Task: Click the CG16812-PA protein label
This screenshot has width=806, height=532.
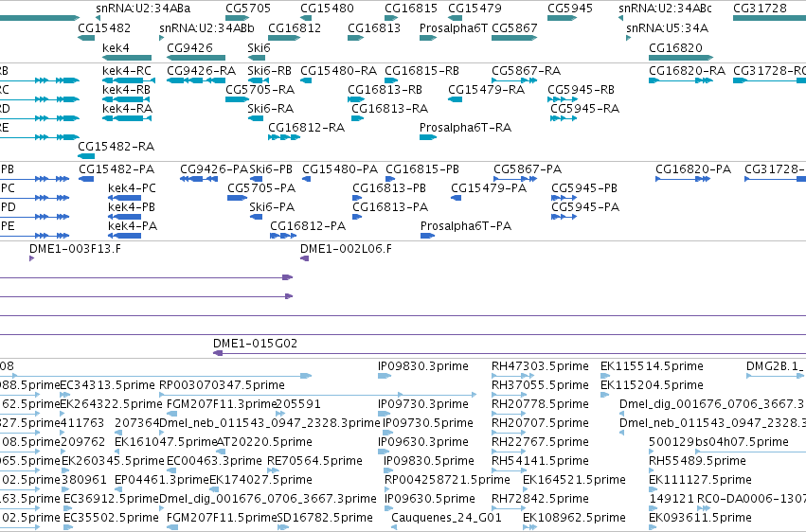Action: pos(308,226)
